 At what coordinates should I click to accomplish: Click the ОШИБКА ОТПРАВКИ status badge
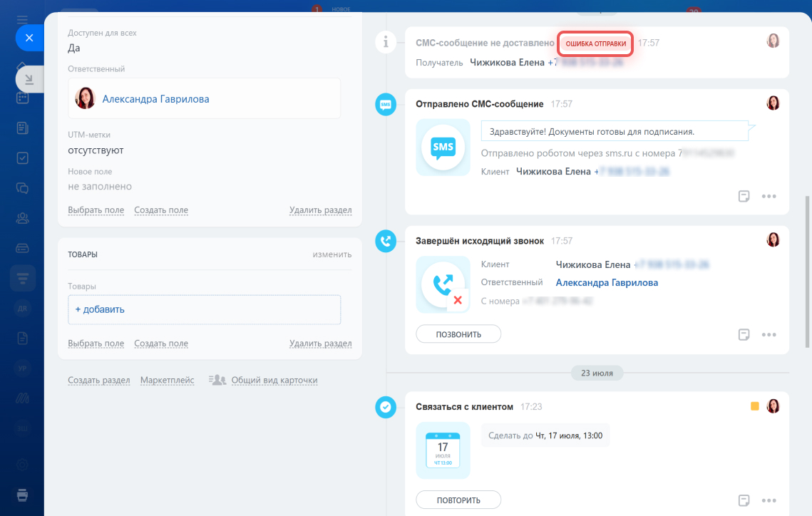595,43
